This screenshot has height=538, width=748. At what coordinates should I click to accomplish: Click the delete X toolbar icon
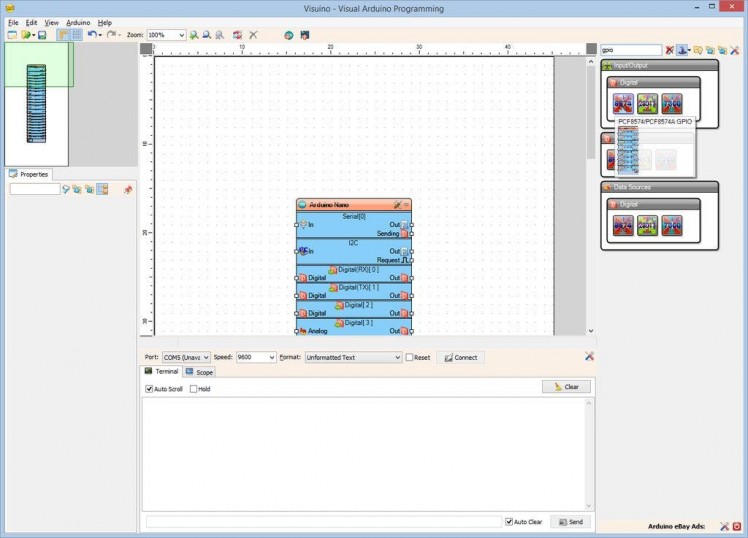coord(253,35)
